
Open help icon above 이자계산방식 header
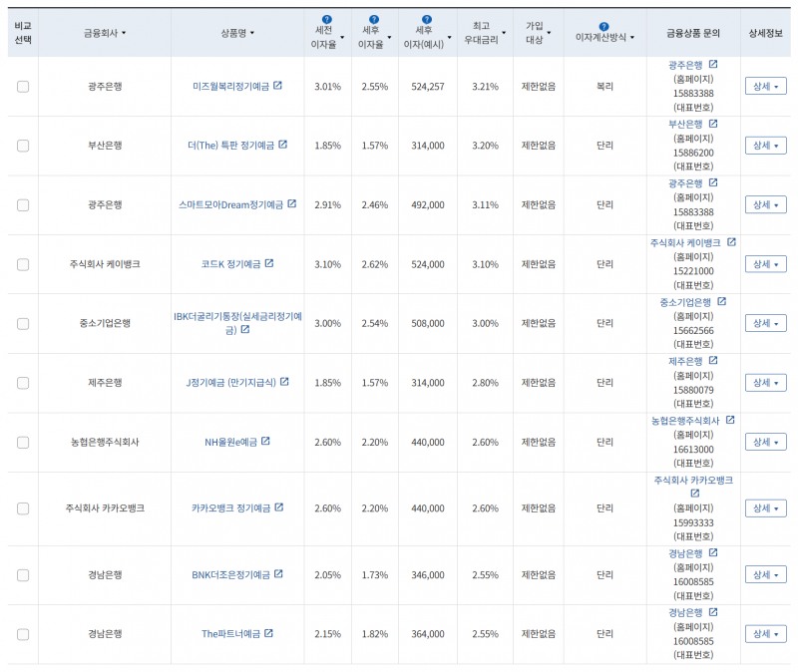[x=603, y=27]
